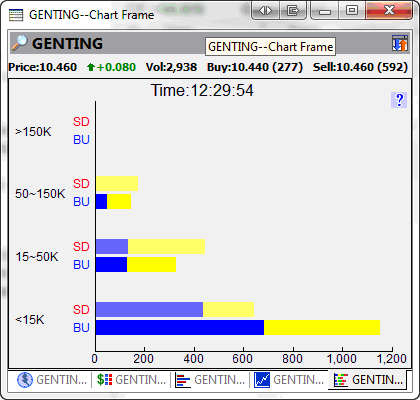This screenshot has height=400, width=420.
Task: Click the window menu icon in title bar
Action: click(16, 15)
